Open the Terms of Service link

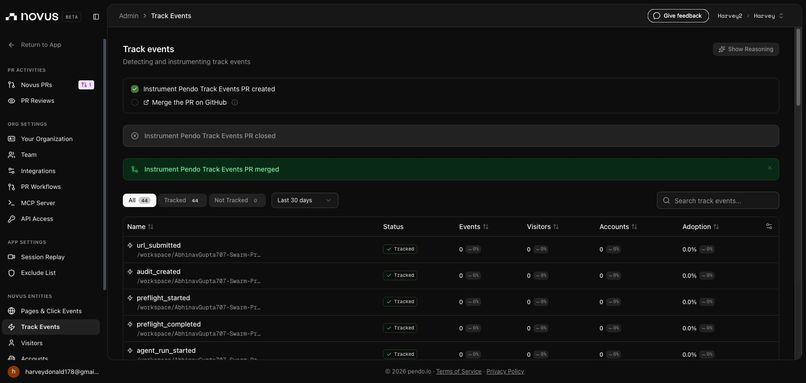[459, 371]
